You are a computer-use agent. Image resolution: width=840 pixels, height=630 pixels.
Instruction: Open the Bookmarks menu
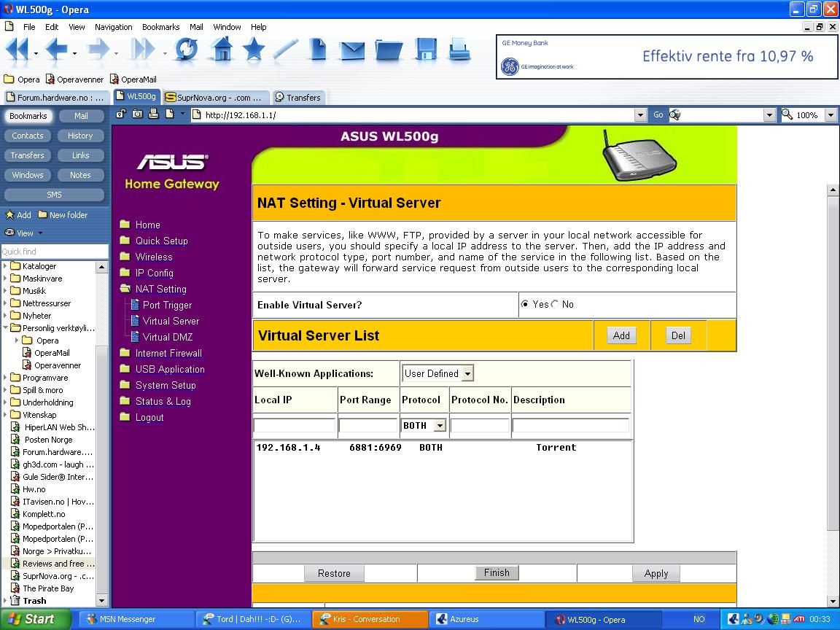pos(160,27)
